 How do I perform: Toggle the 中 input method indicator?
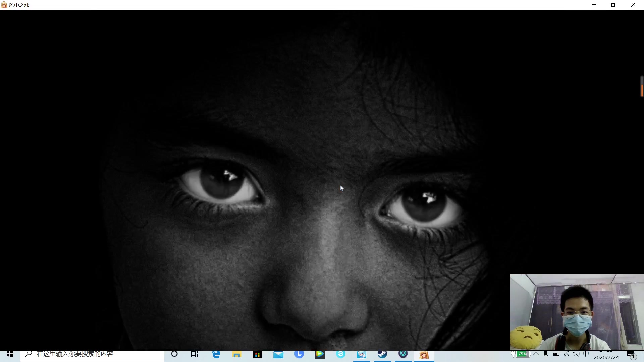[x=586, y=354]
